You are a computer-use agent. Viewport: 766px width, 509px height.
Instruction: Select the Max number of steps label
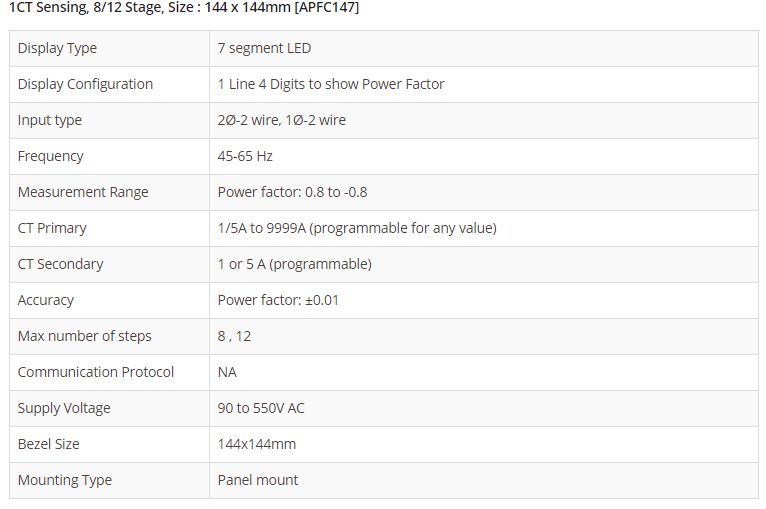[x=85, y=336]
